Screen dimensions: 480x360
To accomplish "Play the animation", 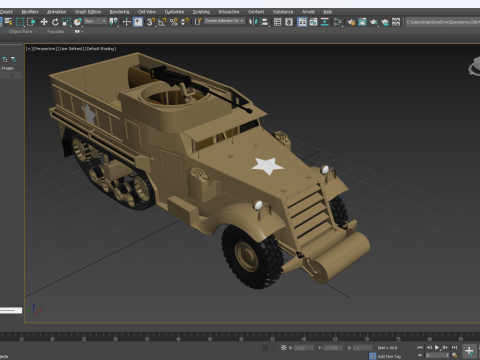I will click(437, 347).
